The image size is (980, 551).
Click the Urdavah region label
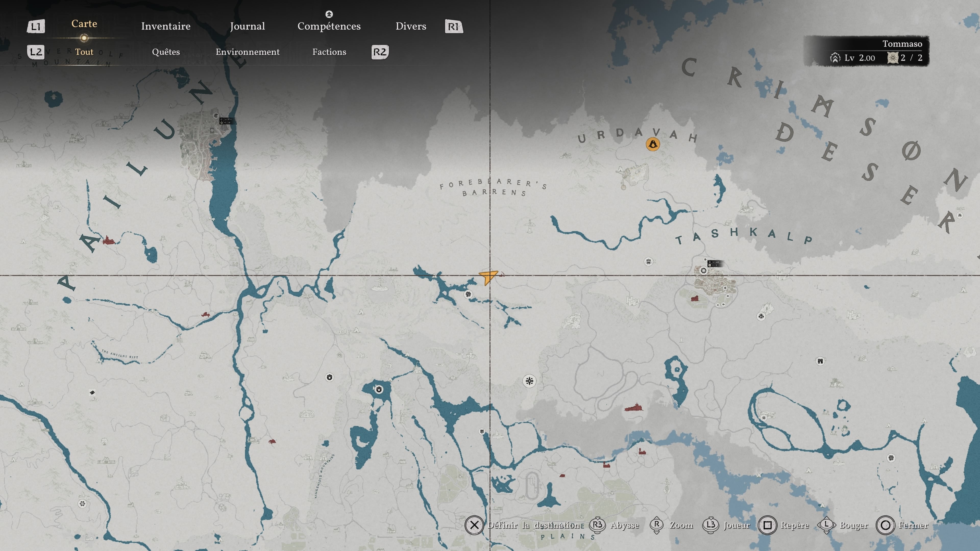638,135
